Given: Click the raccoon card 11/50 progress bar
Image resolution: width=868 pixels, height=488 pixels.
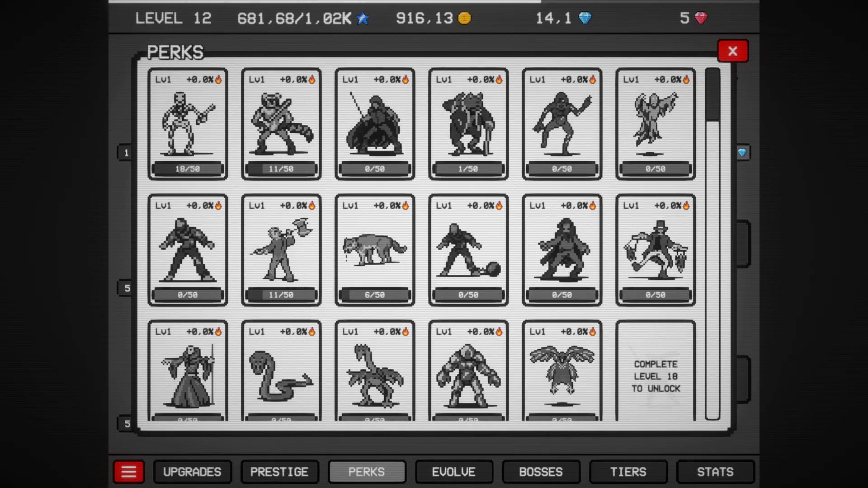Looking at the screenshot, I should click(281, 169).
